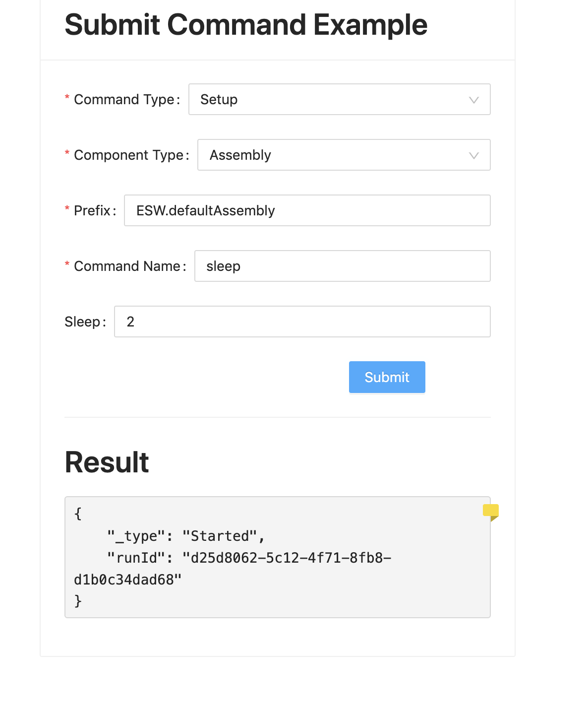
Task: Click the Result heading
Action: (x=107, y=462)
